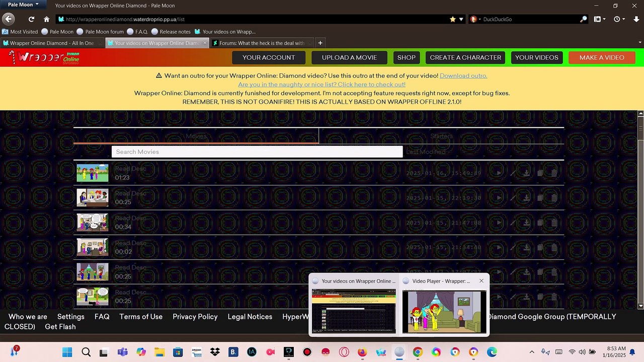Open a new browser tab
Image resolution: width=644 pixels, height=362 pixels.
[x=320, y=43]
